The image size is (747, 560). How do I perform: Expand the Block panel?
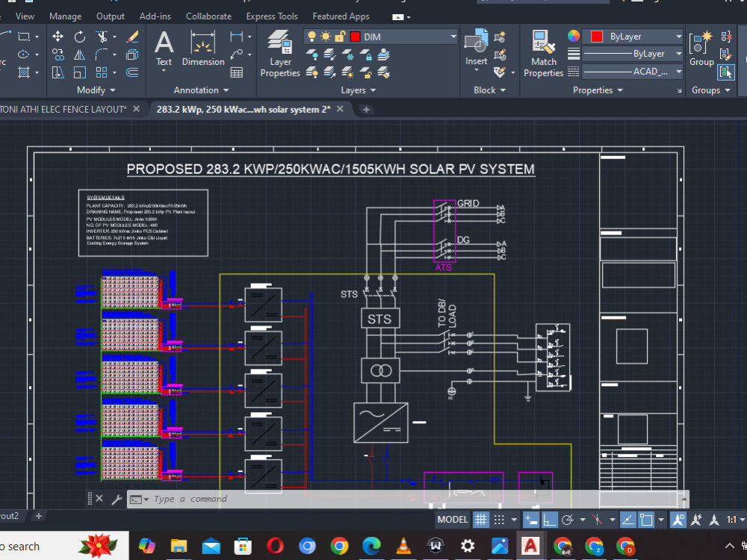(x=490, y=90)
